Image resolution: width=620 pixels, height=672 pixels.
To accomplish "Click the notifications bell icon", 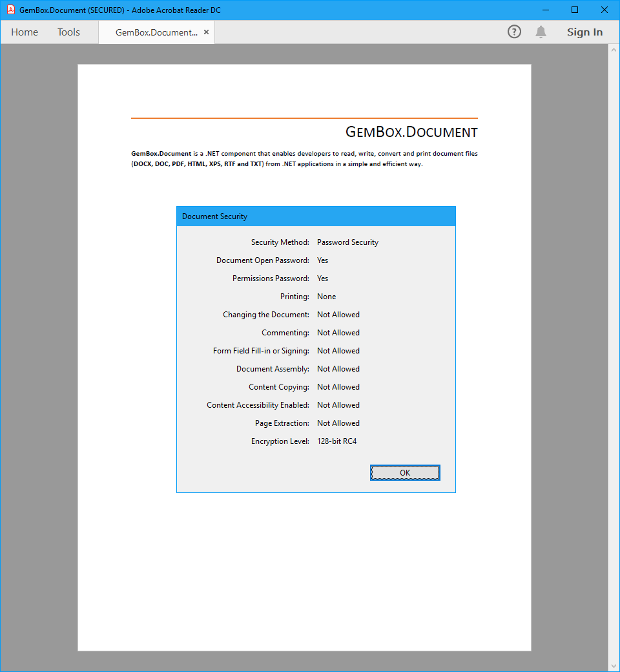I will [x=541, y=32].
